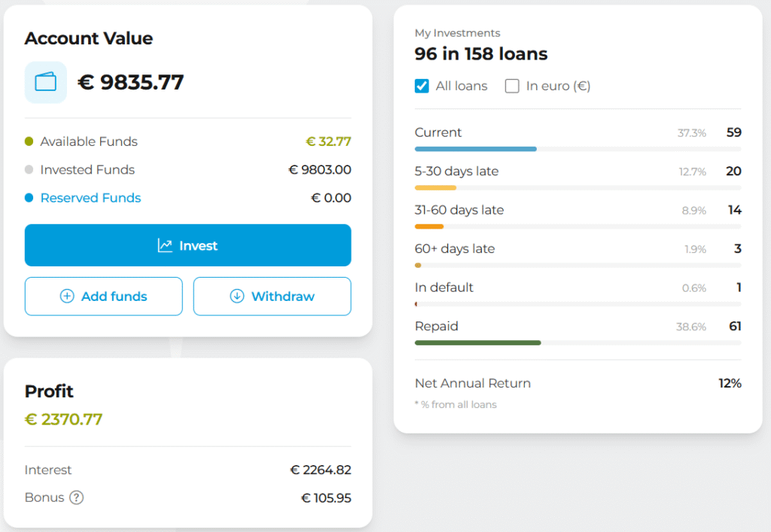Click the Current loans blue progress bar

point(476,149)
